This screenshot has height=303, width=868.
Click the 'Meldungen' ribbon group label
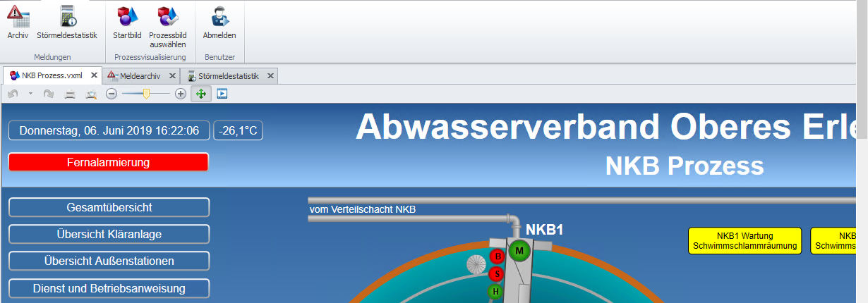52,57
